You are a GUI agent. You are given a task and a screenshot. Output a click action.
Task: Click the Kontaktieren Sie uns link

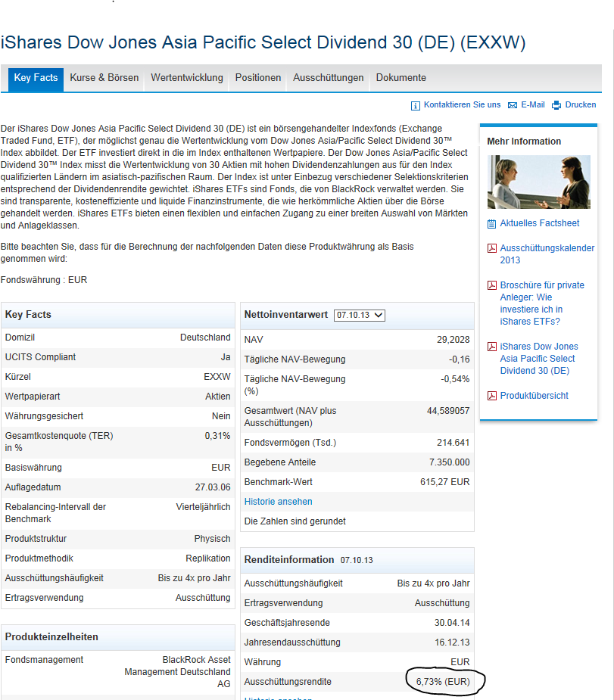[x=462, y=104]
